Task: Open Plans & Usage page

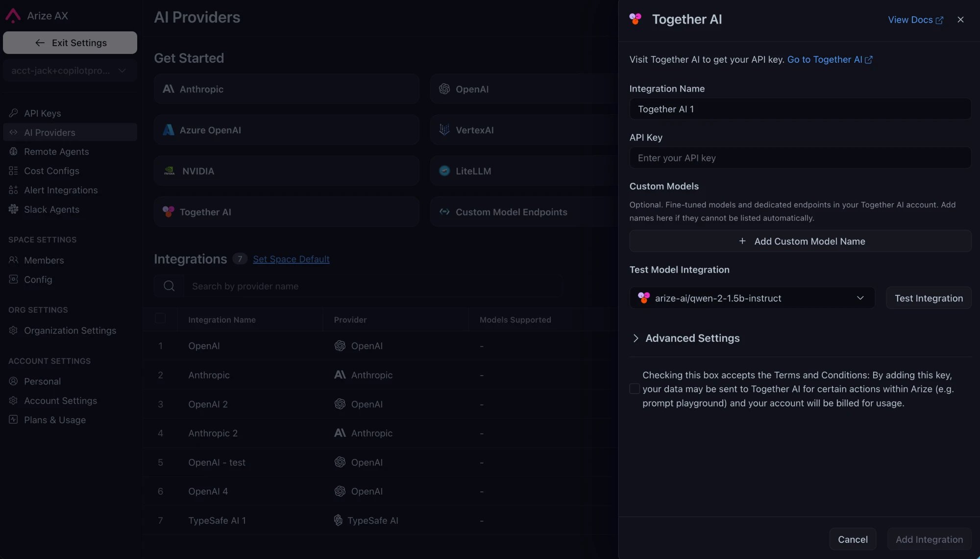Action: coord(70,420)
